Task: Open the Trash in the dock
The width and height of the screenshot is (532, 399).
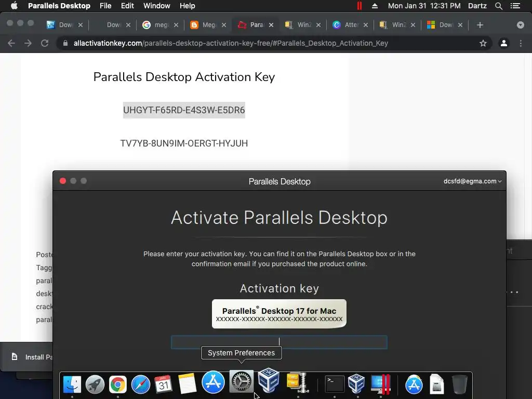Action: (x=460, y=384)
